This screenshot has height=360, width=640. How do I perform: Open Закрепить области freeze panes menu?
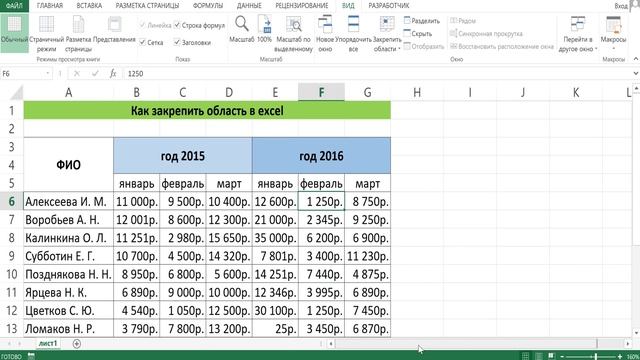pyautogui.click(x=387, y=34)
